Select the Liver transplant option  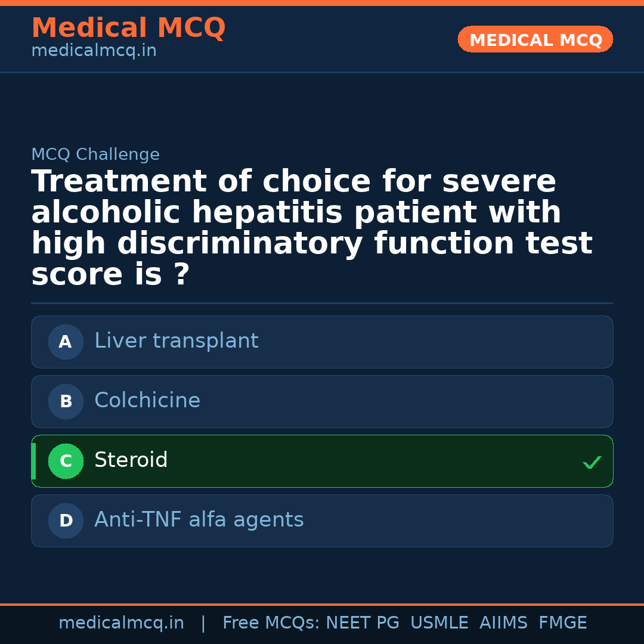click(x=322, y=342)
